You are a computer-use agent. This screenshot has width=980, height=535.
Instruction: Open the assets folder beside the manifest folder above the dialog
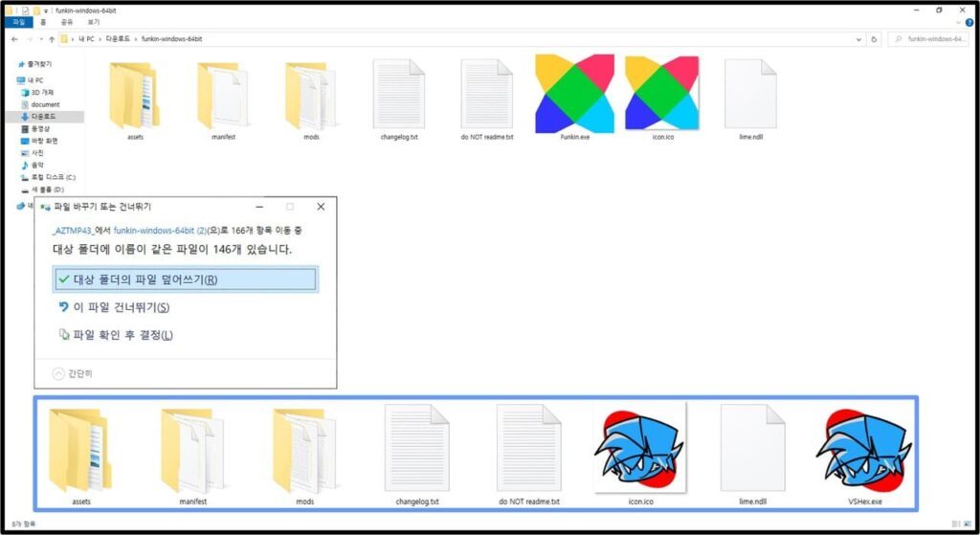134,95
